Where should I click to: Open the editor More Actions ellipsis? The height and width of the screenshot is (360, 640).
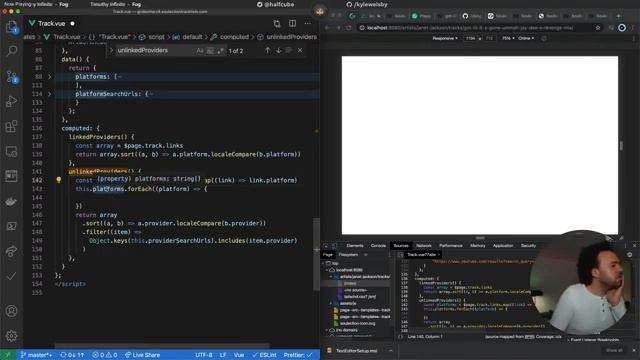308,23
